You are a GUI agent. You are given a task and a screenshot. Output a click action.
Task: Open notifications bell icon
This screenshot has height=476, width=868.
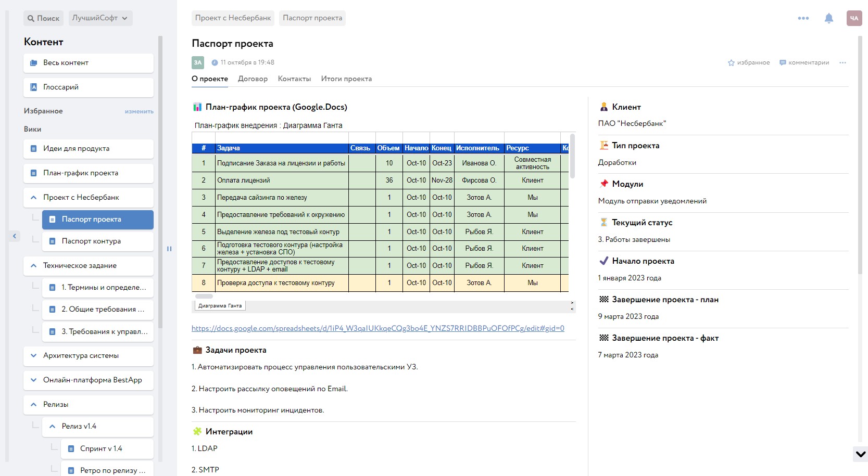tap(829, 18)
